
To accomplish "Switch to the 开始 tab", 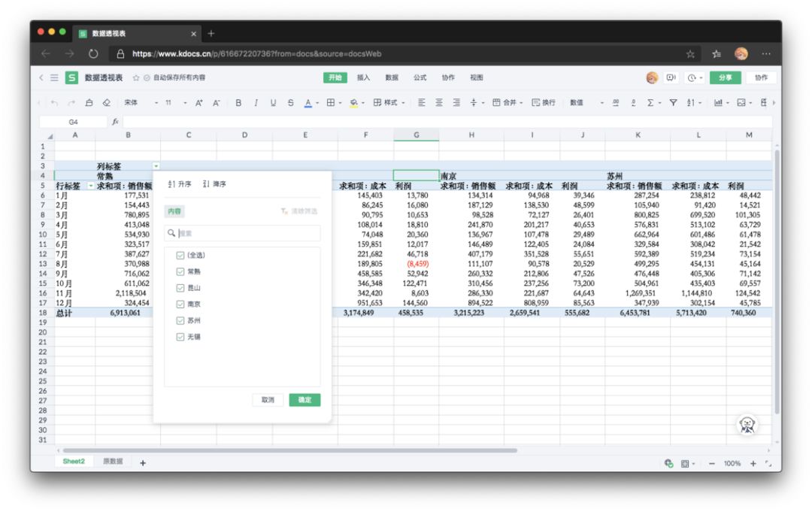I will click(x=335, y=77).
